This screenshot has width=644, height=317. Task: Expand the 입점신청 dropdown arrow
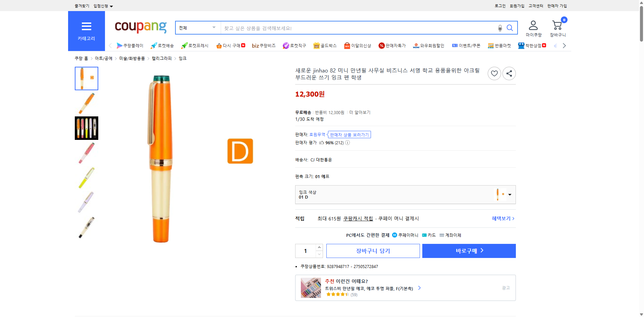coord(112,6)
